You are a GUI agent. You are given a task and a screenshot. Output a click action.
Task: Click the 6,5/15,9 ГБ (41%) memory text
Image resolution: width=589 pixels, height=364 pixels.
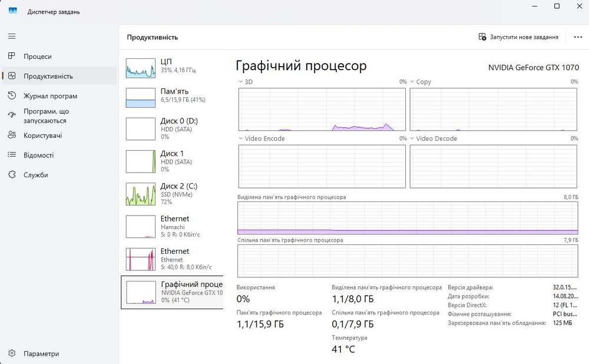click(183, 100)
